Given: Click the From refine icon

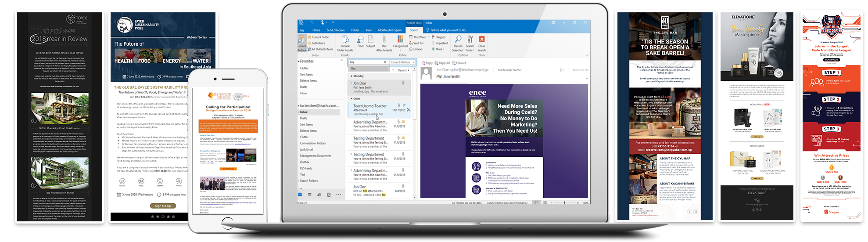Looking at the screenshot, I should coord(360,40).
